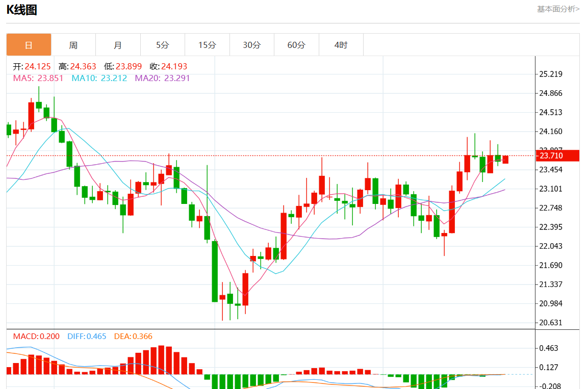
Task: Click the 21.690 price axis label
Action: [550, 265]
